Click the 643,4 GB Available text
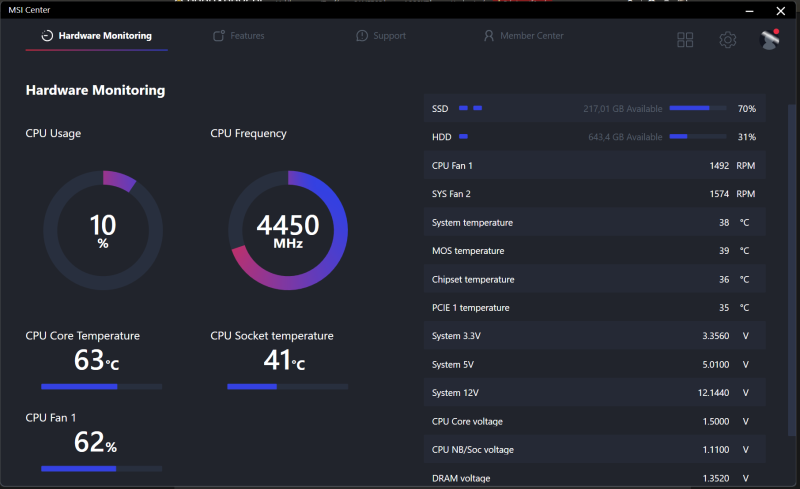The image size is (800, 489). [625, 137]
